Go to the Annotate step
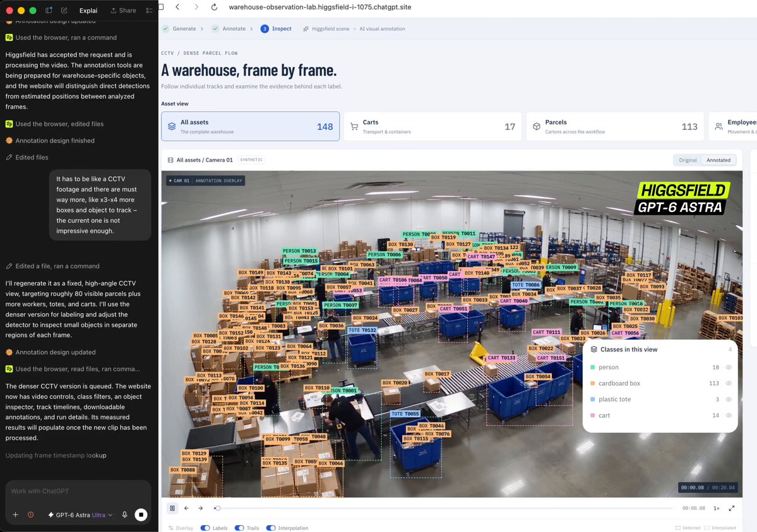The height and width of the screenshot is (532, 757). click(229, 28)
